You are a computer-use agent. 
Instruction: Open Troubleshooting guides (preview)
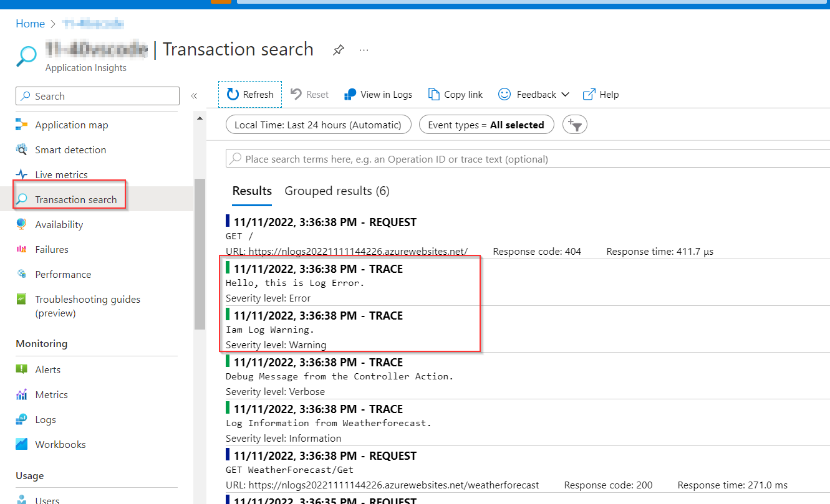(x=88, y=306)
